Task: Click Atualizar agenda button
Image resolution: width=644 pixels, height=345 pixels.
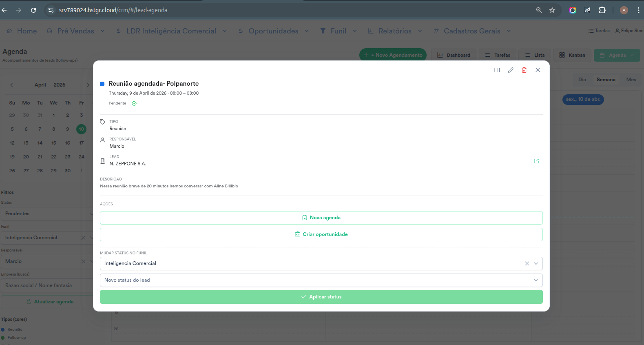Action: click(48, 302)
